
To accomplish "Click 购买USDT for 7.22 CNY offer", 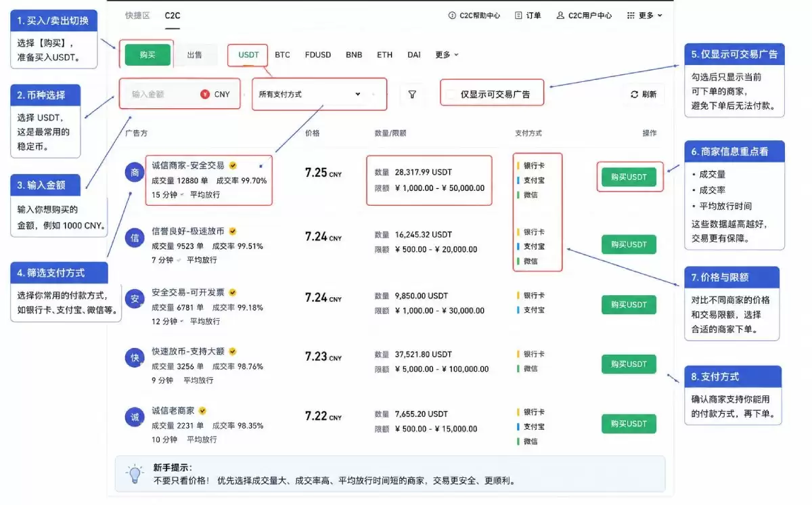I will 629,424.
